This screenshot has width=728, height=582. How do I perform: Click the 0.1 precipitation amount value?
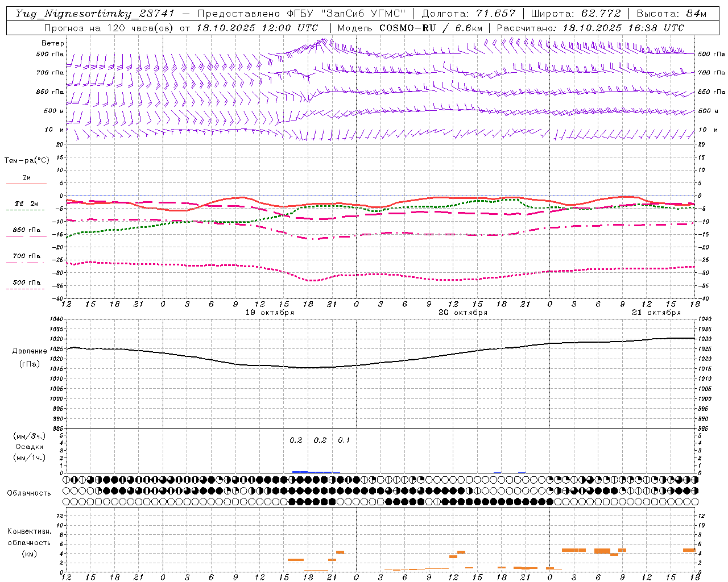coord(344,440)
